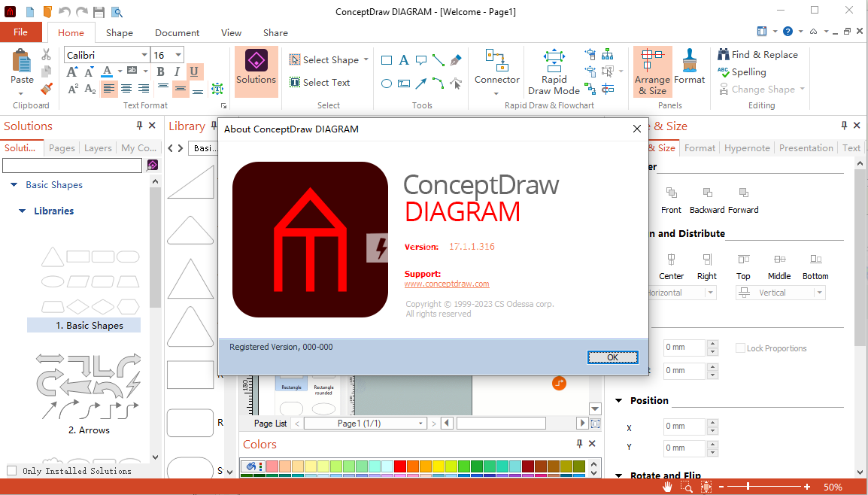Toggle Underline text formatting
This screenshot has height=495, width=868.
194,71
